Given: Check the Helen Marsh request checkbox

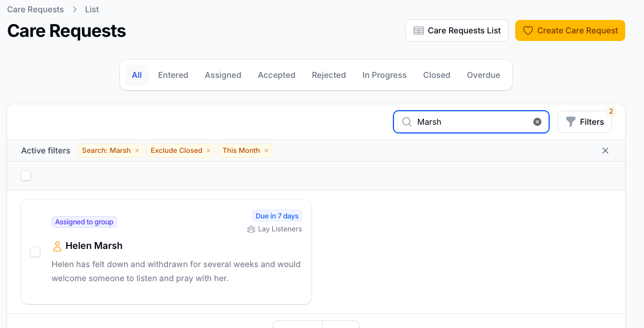Looking at the screenshot, I should [35, 252].
